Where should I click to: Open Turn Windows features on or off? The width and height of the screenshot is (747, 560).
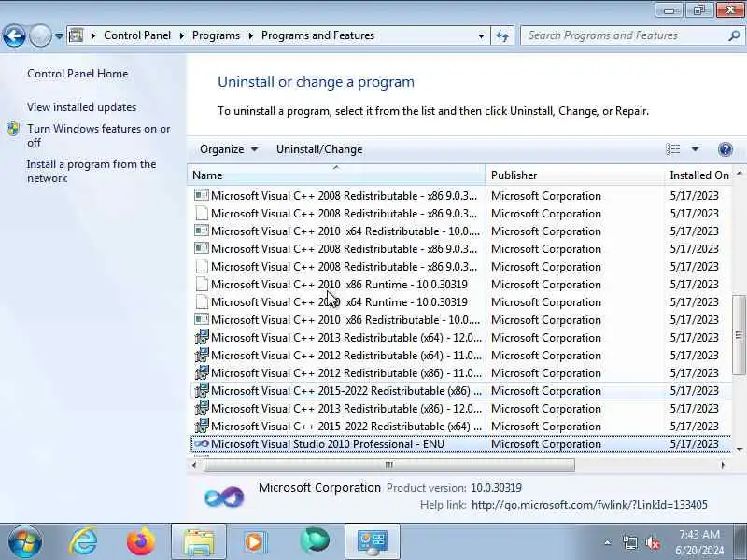click(x=99, y=135)
